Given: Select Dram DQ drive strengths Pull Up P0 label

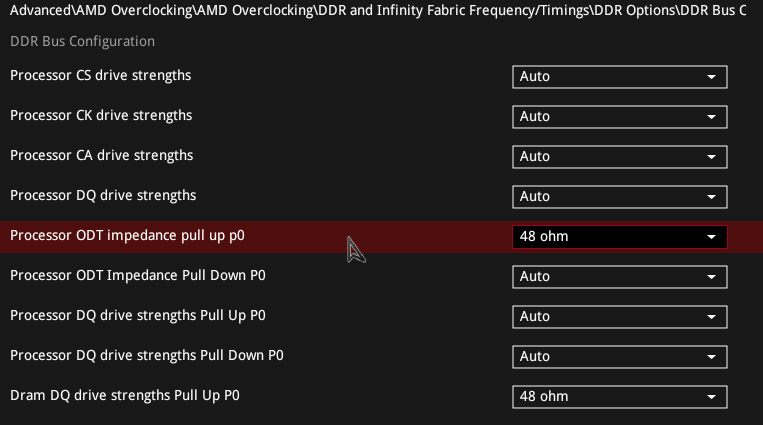Looking at the screenshot, I should pyautogui.click(x=125, y=395).
